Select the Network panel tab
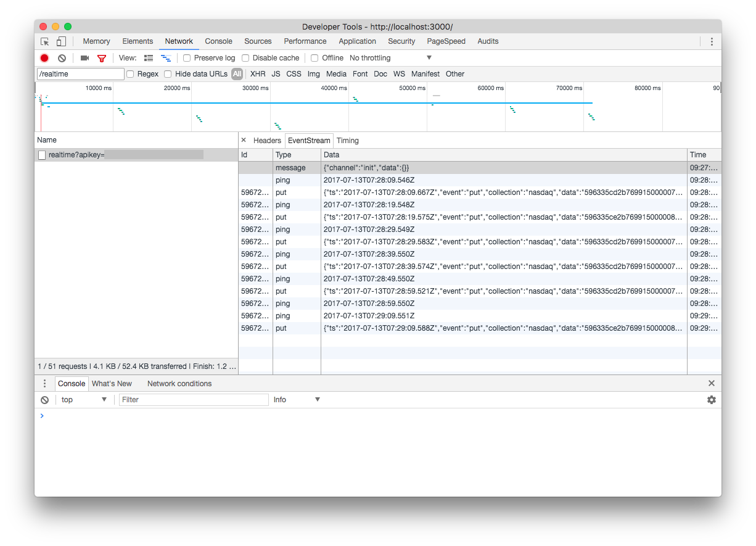 (179, 41)
